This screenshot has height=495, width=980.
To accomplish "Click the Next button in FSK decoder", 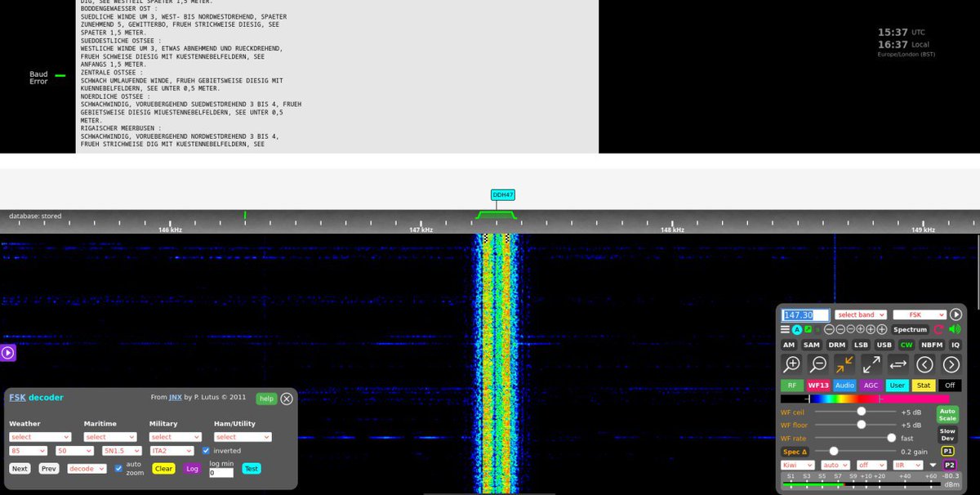I will coord(20,469).
